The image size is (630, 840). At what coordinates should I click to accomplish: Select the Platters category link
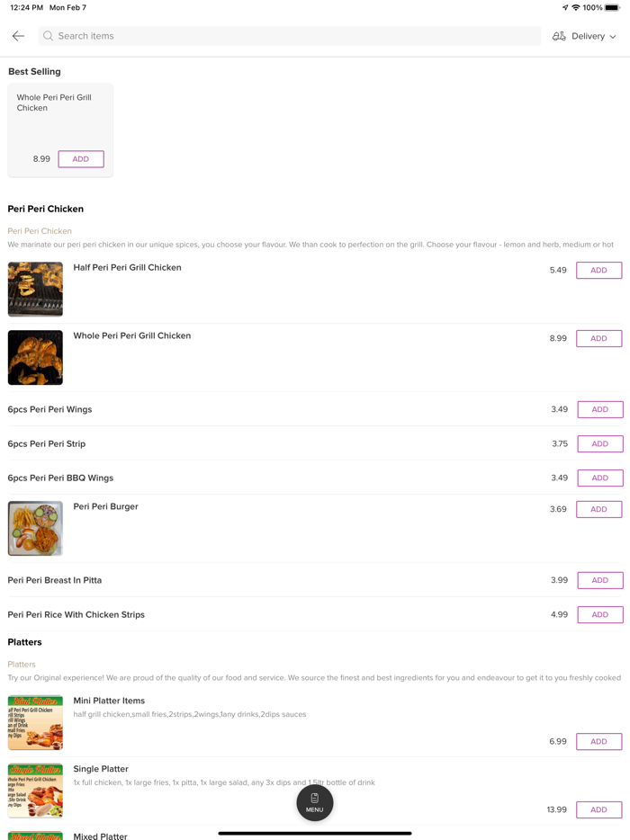(x=22, y=665)
